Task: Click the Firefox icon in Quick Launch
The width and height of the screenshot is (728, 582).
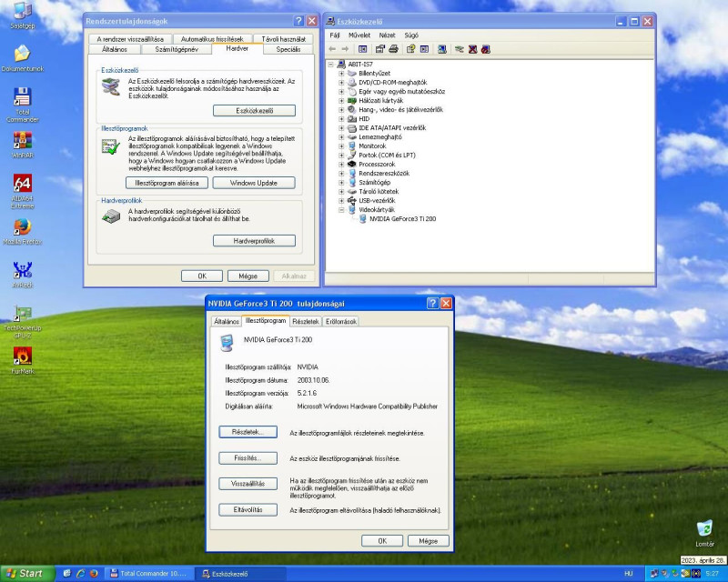Action: pos(94,573)
